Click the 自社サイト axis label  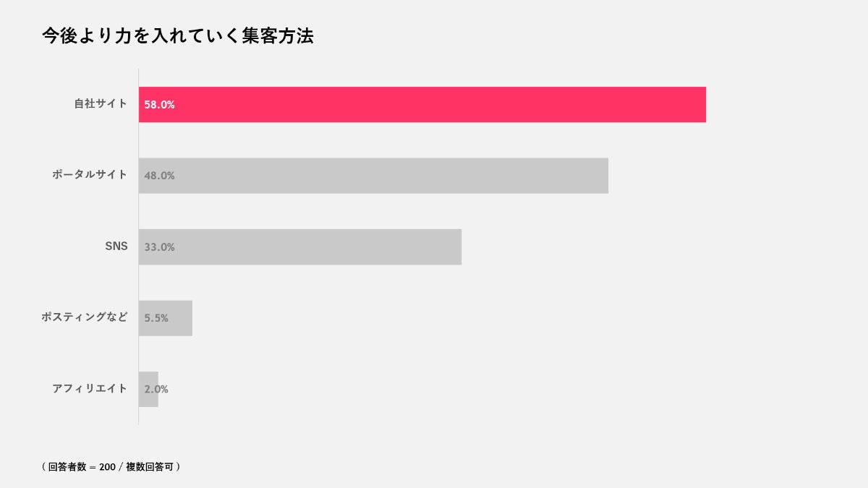[x=101, y=103]
